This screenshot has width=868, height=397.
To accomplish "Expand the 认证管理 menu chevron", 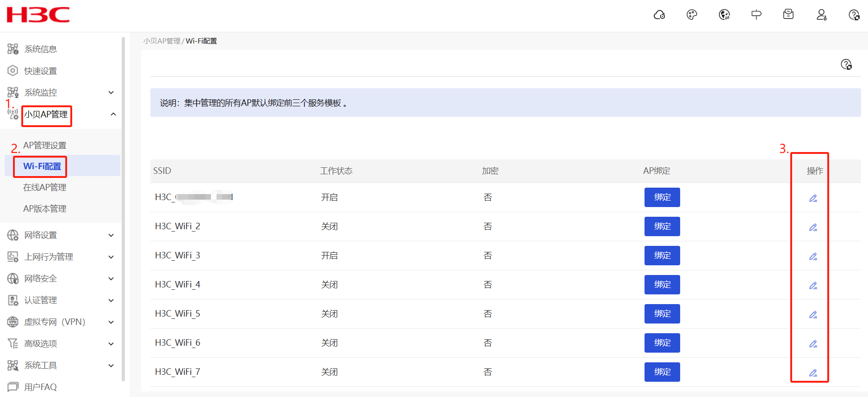I will coord(111,300).
